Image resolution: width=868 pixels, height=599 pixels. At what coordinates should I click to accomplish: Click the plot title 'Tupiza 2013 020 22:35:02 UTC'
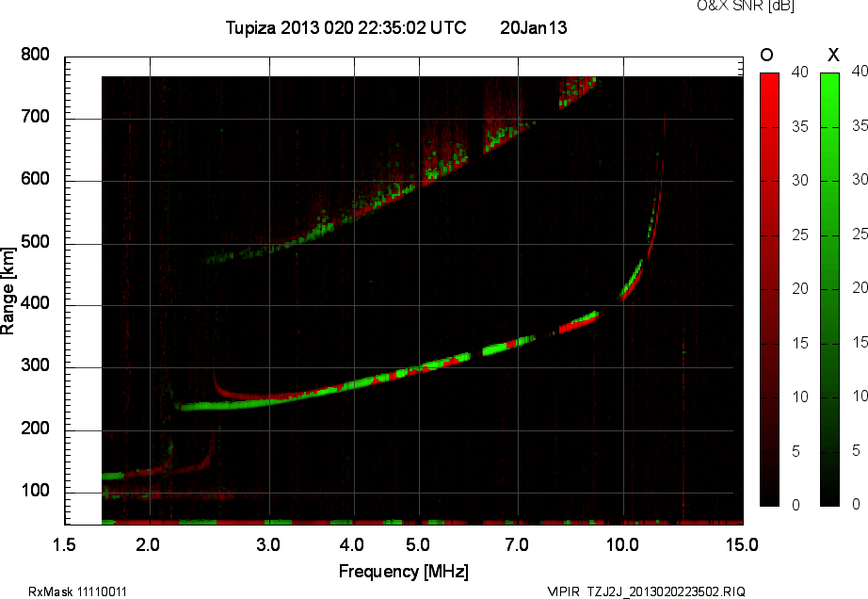pyautogui.click(x=346, y=27)
